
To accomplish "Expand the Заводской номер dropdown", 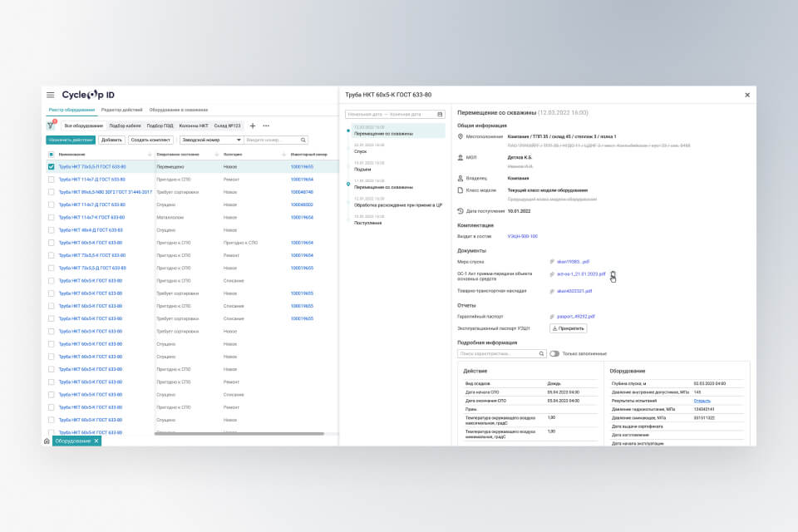I will [239, 140].
